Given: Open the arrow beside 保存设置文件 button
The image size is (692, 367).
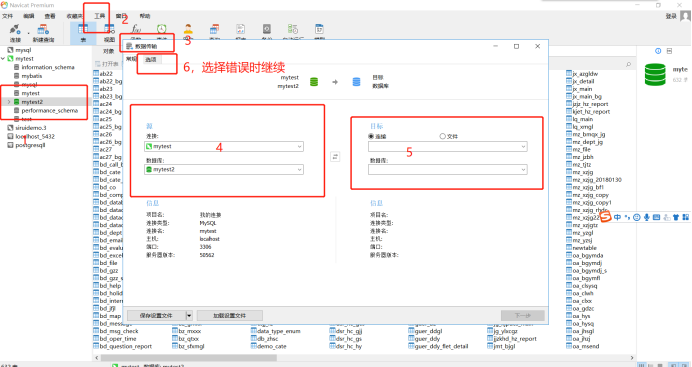Looking at the screenshot, I should [x=189, y=315].
